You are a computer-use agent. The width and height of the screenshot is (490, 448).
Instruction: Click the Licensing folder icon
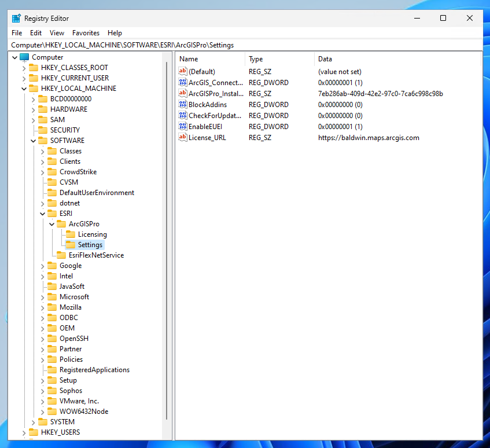click(71, 234)
